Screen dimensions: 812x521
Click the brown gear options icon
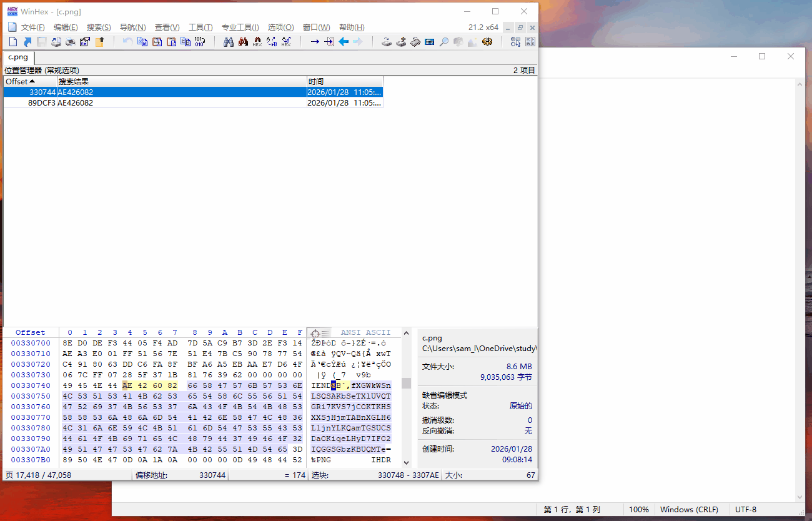click(x=487, y=42)
